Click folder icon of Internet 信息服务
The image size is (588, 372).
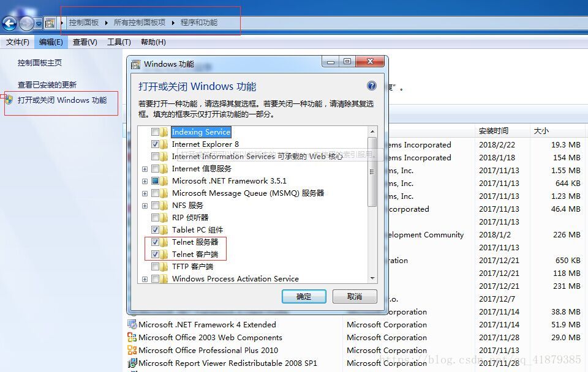pos(164,169)
